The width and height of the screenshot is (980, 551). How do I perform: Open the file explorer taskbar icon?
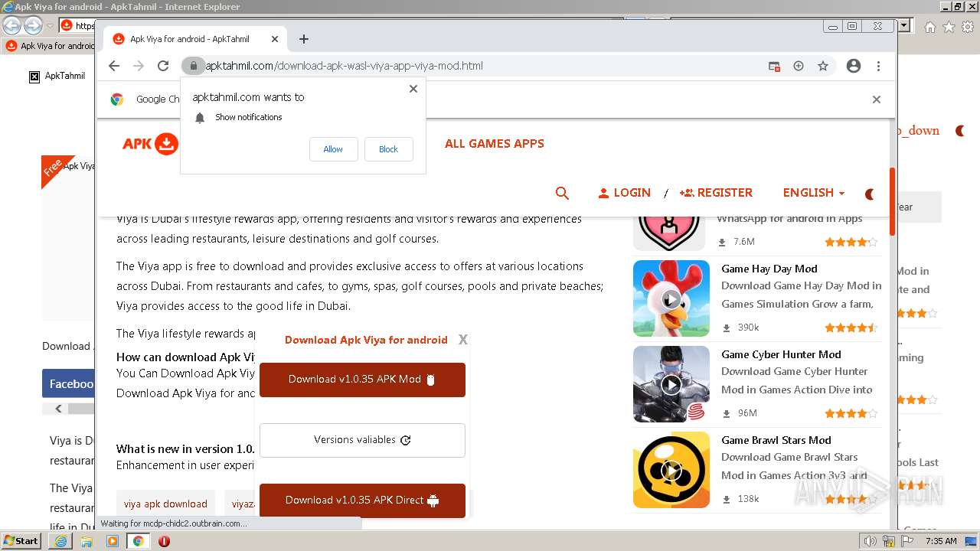87,541
